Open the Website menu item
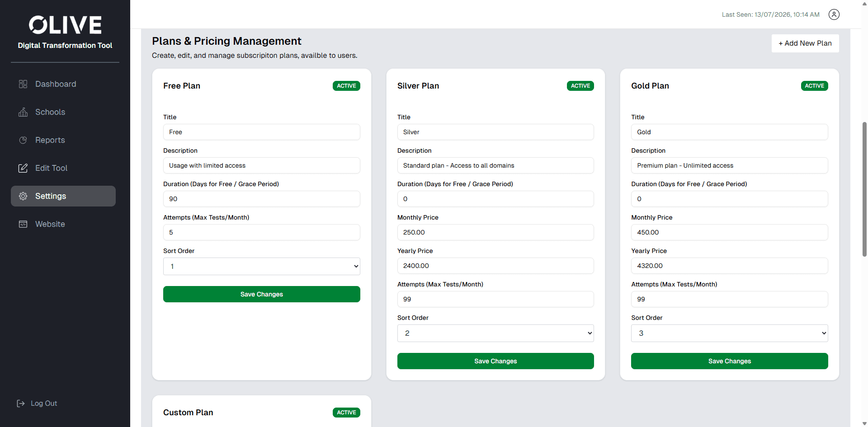The height and width of the screenshot is (427, 868). coord(63,224)
